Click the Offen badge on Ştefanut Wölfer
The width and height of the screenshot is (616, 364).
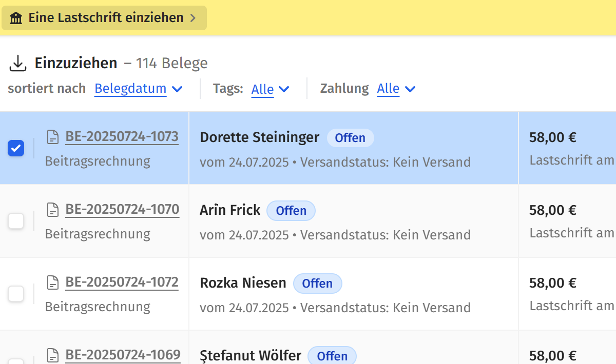coord(332,356)
